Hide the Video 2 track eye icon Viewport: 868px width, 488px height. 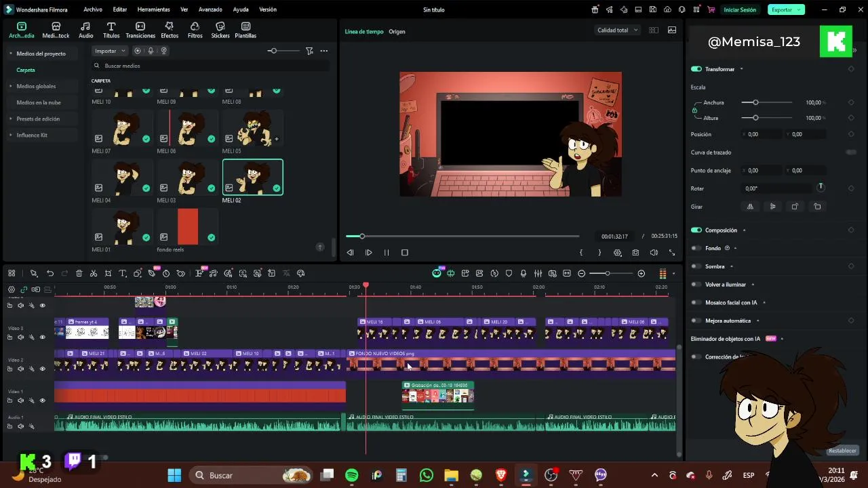tap(42, 369)
